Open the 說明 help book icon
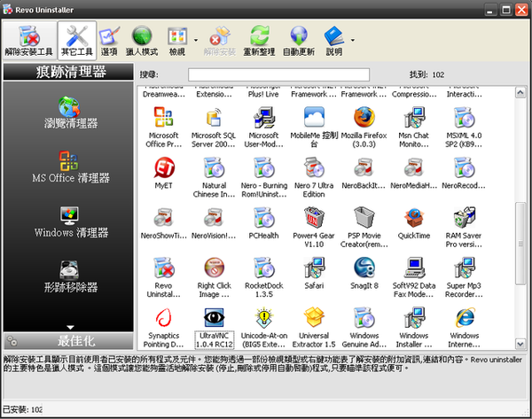The height and width of the screenshot is (419, 532). pos(334,41)
